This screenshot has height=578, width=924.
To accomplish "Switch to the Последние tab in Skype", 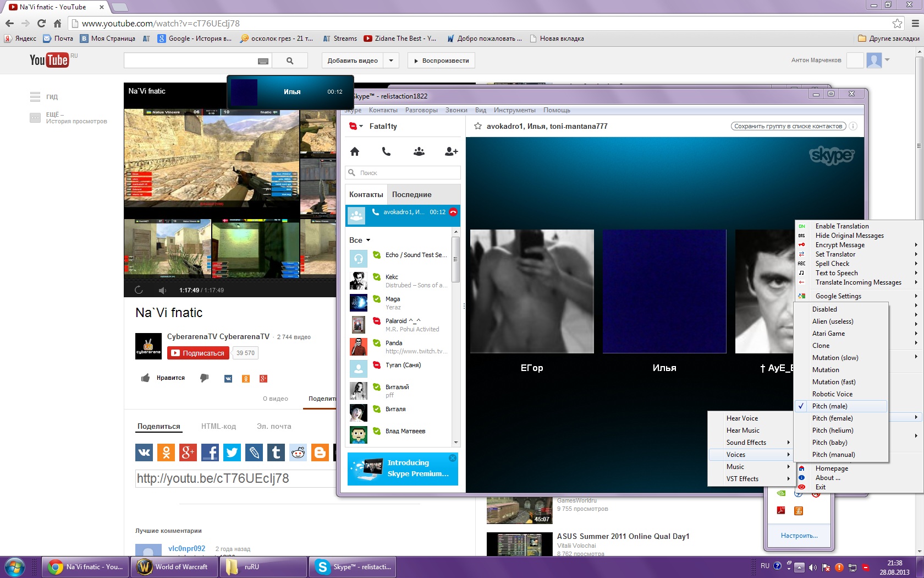I will click(412, 194).
